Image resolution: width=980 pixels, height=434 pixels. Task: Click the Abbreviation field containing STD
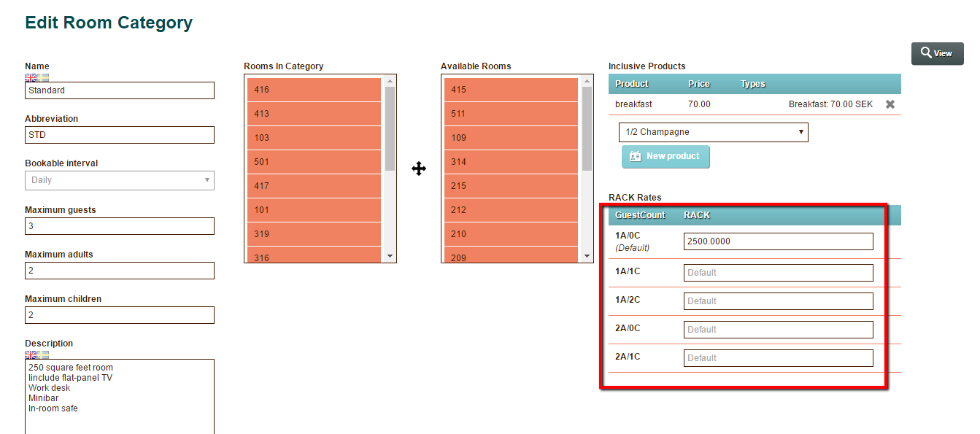coord(119,135)
